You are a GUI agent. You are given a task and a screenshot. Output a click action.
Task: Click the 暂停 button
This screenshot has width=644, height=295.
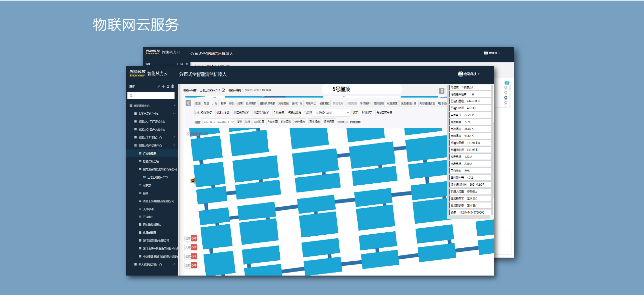coord(223,103)
